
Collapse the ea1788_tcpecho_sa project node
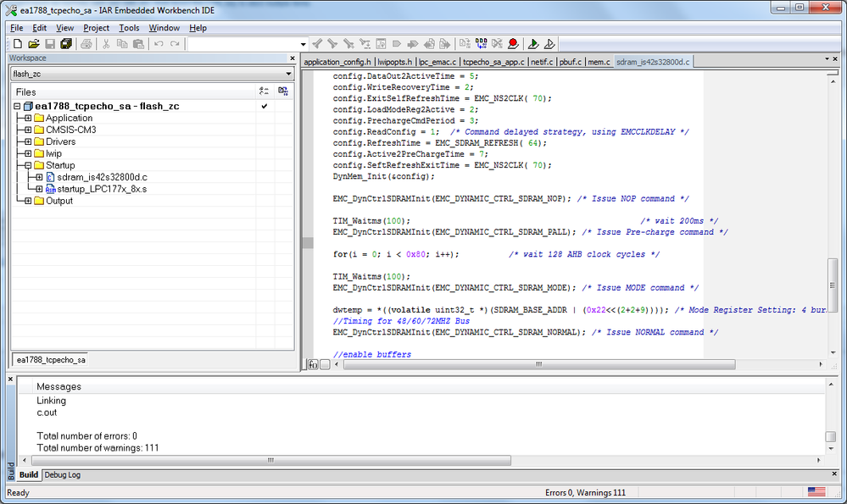(17, 106)
